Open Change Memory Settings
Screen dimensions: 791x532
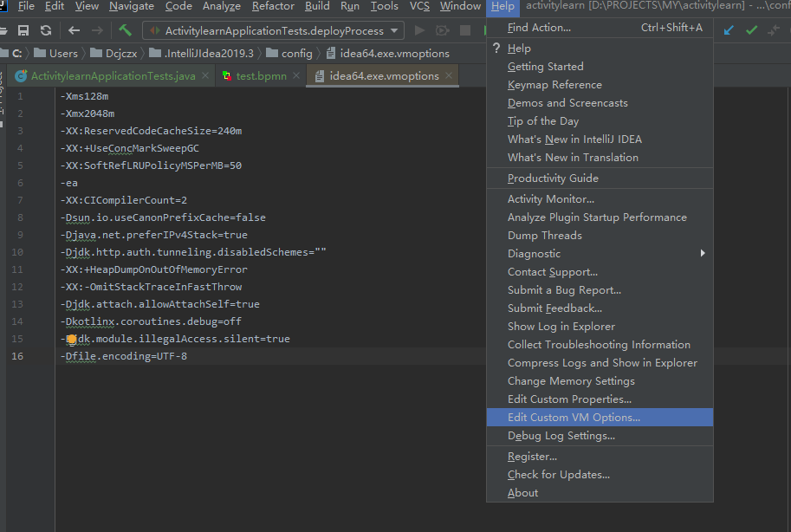point(600,380)
